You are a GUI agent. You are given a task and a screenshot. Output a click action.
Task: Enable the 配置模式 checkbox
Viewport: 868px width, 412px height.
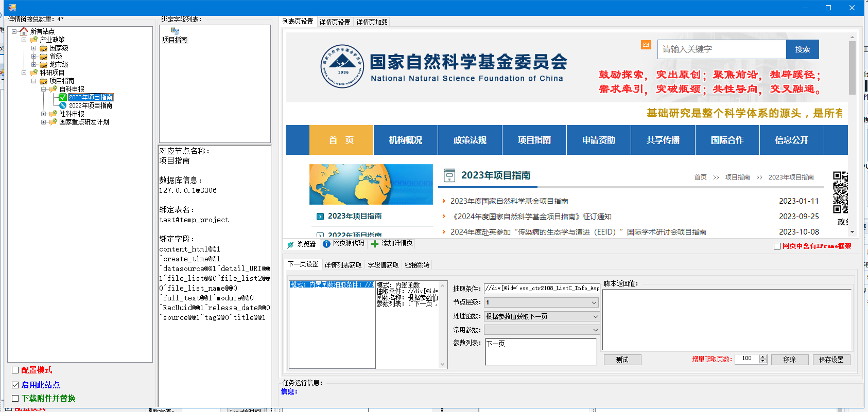[15, 370]
